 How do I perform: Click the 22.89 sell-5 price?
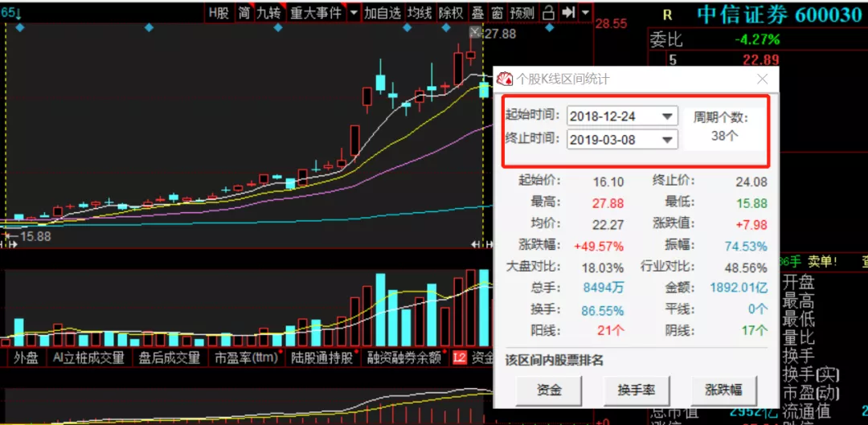click(761, 59)
